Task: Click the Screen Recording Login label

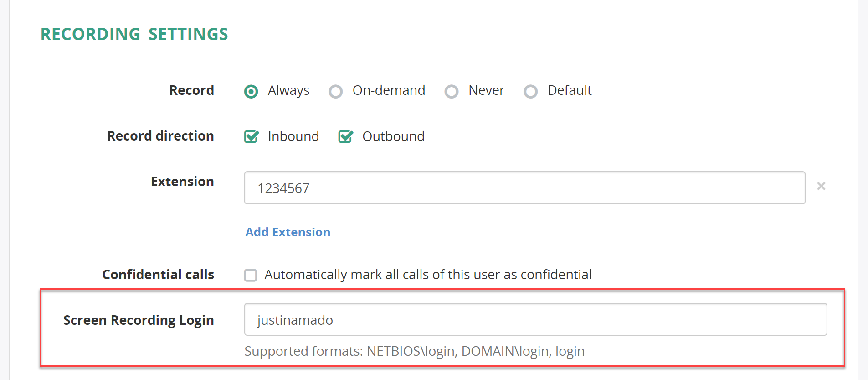Action: pyautogui.click(x=139, y=320)
